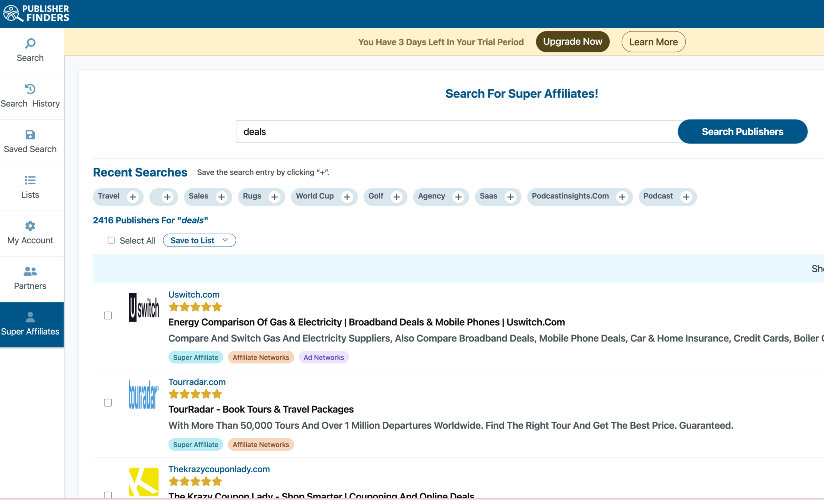The height and width of the screenshot is (500, 824).
Task: Open Search History in sidebar
Action: (30, 96)
